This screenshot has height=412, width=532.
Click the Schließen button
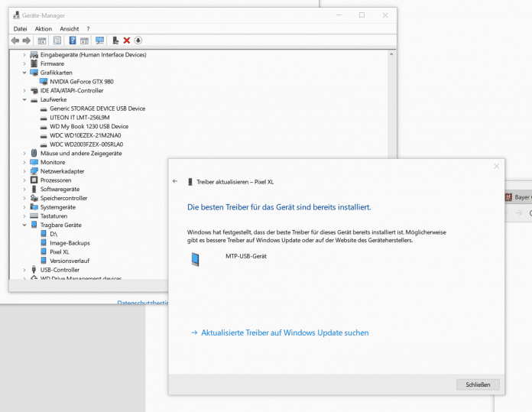coord(477,384)
